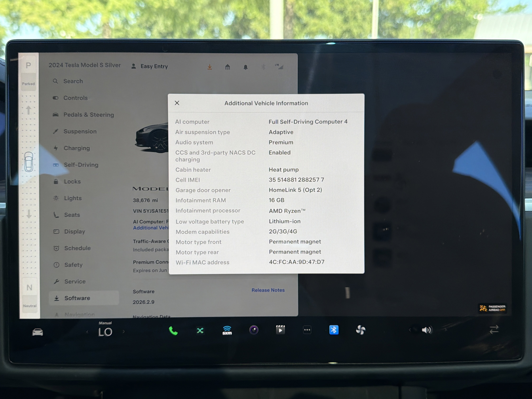The image size is (532, 399).
Task: Open the Additional Vehicle Information link
Action: pyautogui.click(x=151, y=228)
